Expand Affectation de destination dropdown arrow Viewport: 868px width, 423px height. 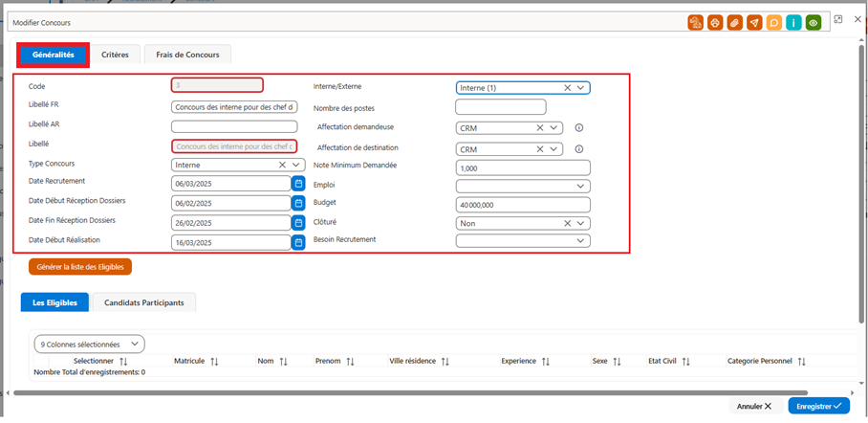coord(553,149)
